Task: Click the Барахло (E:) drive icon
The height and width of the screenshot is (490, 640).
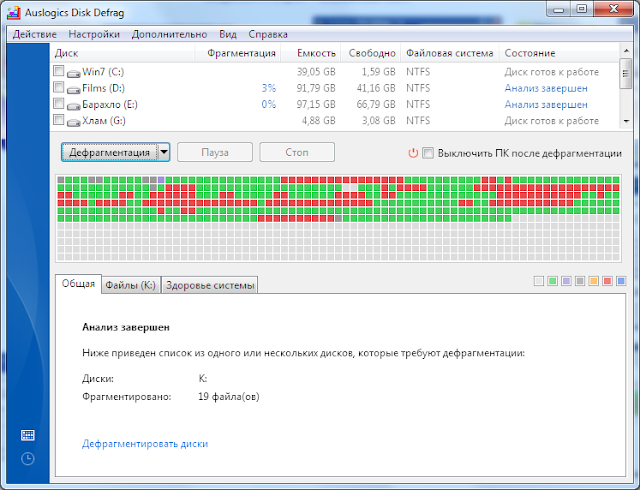Action: tap(73, 106)
